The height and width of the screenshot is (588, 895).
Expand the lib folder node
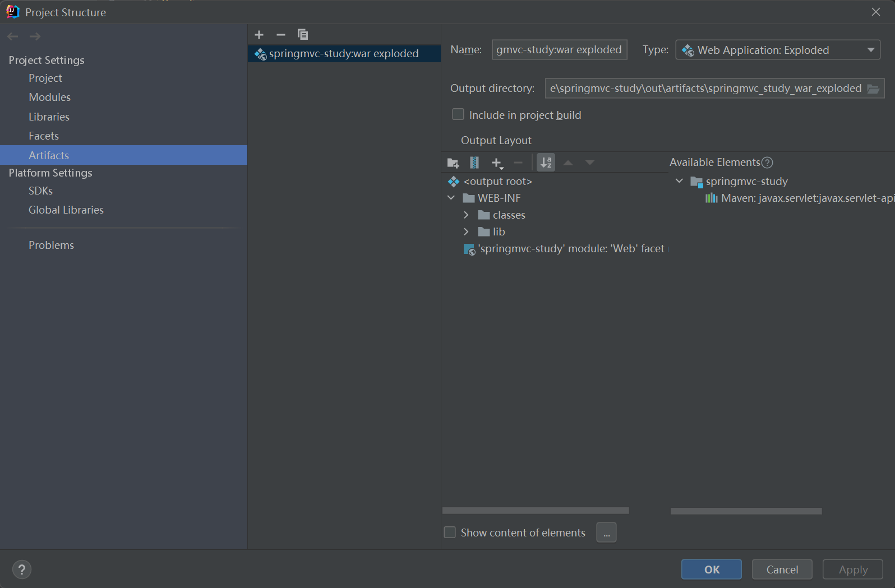[466, 232]
